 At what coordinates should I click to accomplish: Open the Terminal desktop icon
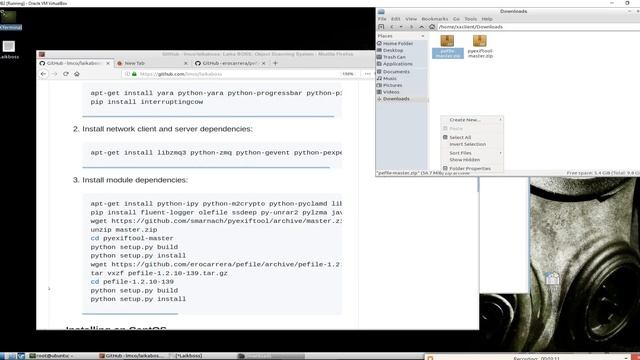9,20
